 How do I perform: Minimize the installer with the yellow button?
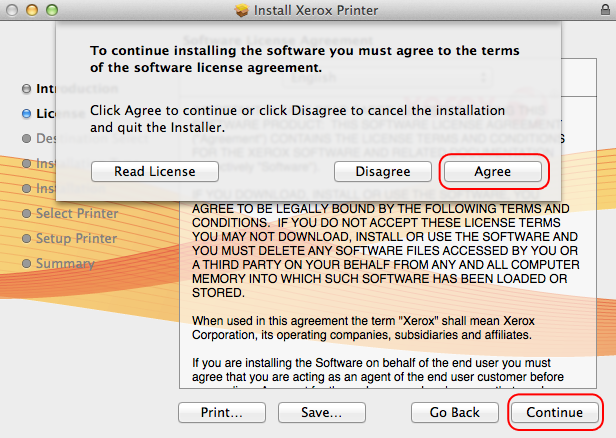34,10
